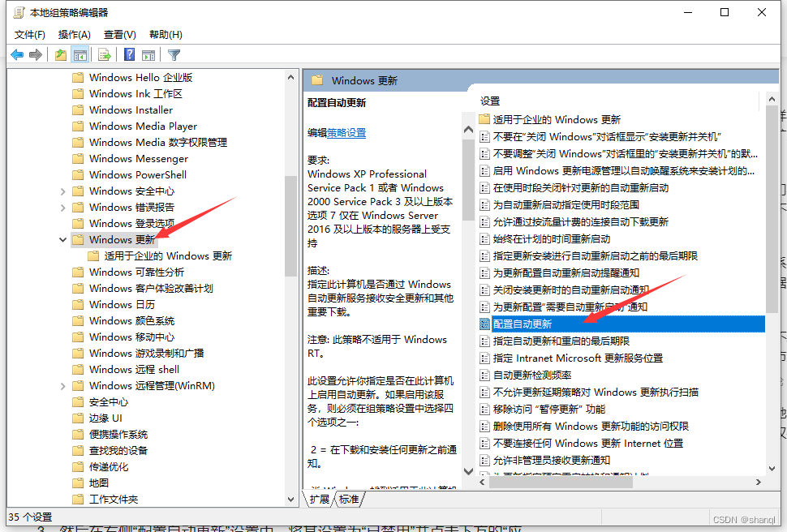Click the settings list horizontal scroll right arrow
This screenshot has height=532, width=787.
coord(759,482)
